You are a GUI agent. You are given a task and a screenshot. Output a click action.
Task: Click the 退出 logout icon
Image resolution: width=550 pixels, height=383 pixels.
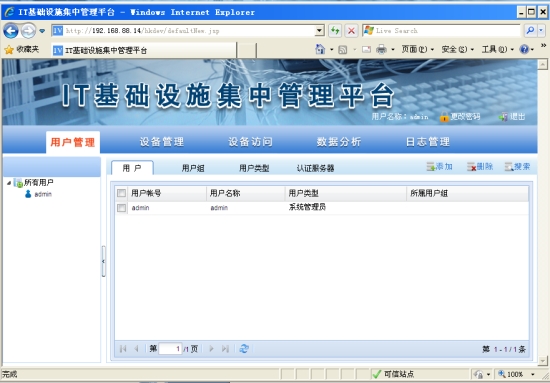[x=503, y=117]
